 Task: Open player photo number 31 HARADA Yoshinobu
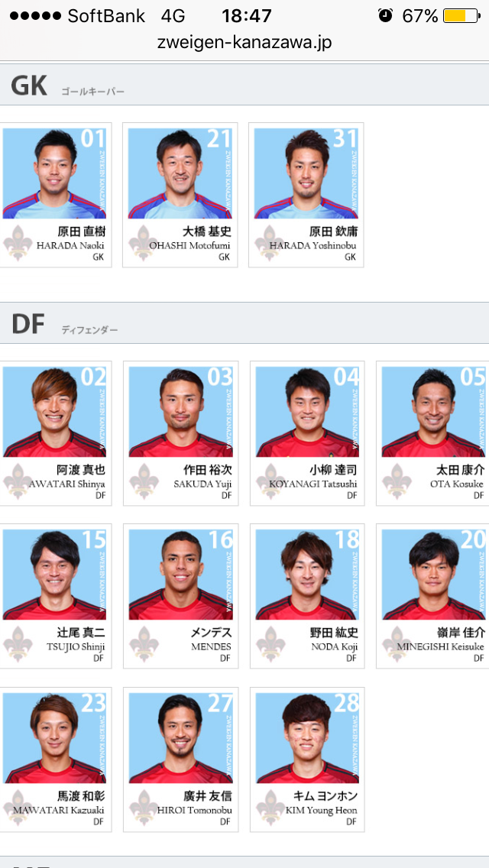(x=306, y=173)
